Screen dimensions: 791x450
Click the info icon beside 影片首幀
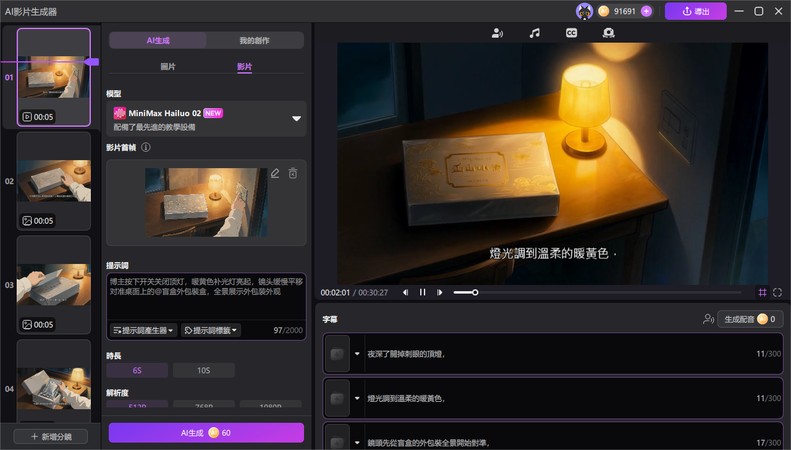pos(146,147)
